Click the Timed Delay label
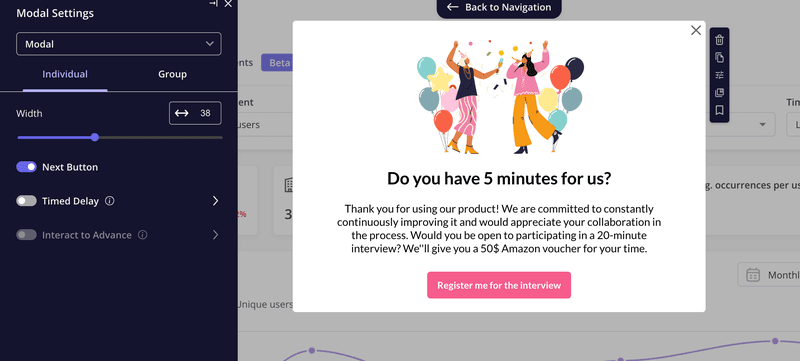800x361 pixels. [x=70, y=201]
